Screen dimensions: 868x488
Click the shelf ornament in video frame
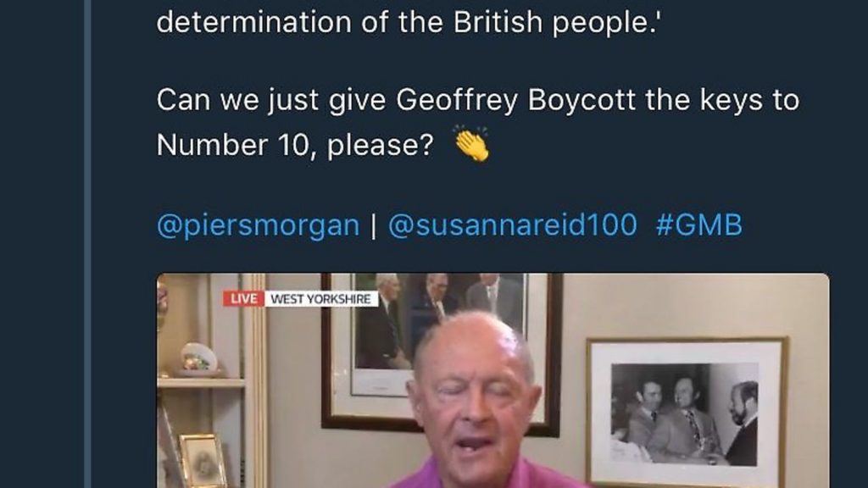[198, 358]
